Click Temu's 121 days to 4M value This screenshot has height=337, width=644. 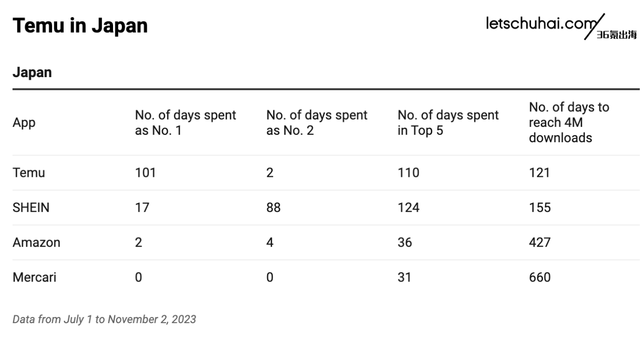coord(539,173)
